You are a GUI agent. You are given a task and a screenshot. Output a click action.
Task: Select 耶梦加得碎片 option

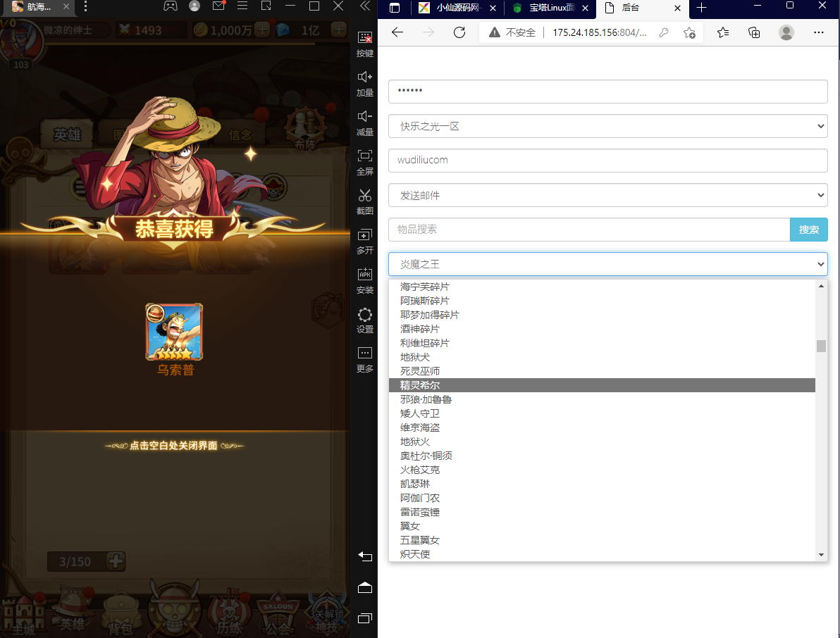(602, 315)
